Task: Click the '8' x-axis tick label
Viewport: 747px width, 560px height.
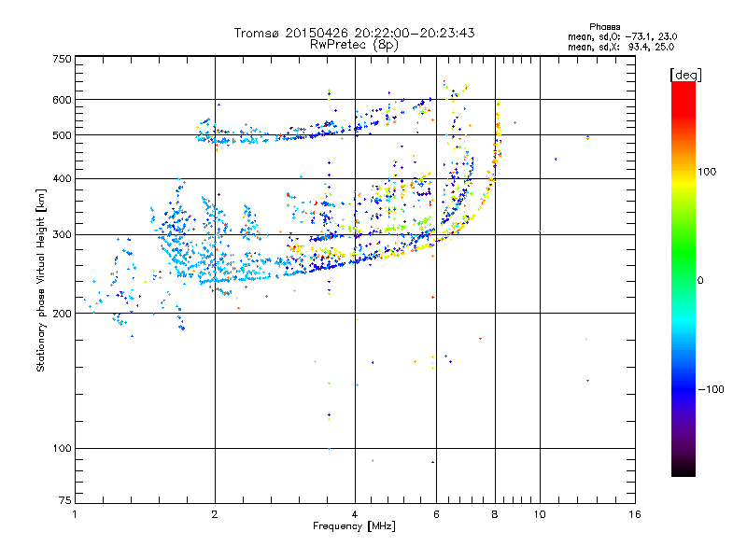Action: point(495,514)
